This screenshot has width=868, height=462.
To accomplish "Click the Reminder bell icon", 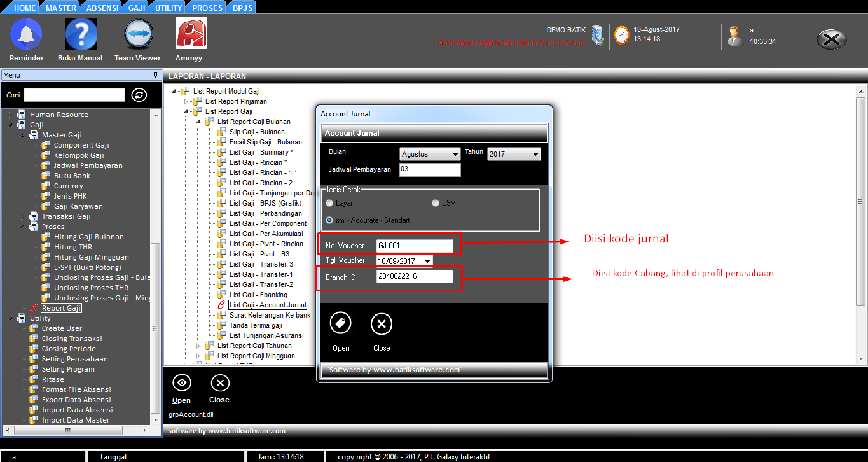I will [26, 35].
